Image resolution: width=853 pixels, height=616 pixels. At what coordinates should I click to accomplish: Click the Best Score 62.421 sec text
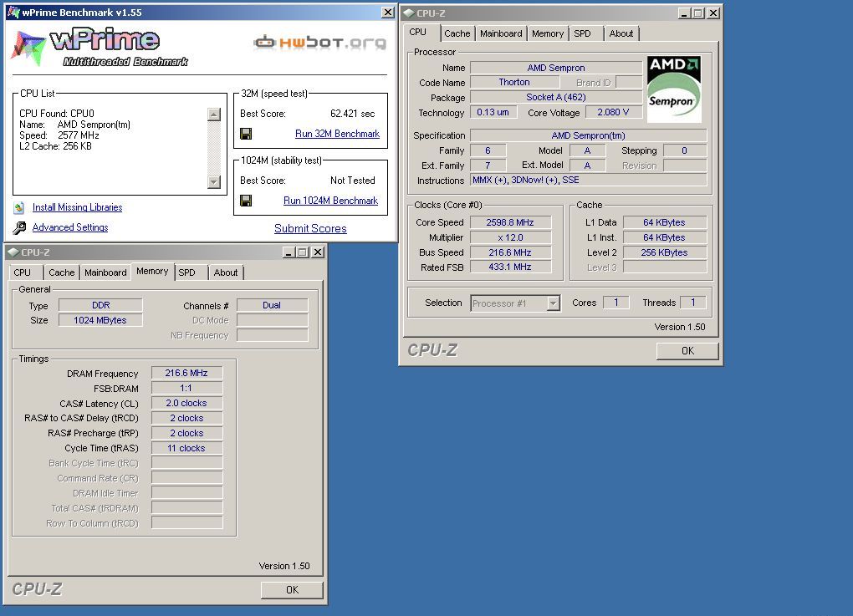(x=353, y=114)
